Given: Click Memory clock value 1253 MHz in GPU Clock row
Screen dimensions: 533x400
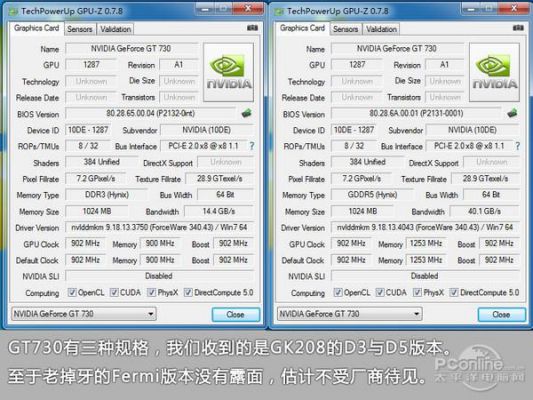Looking at the screenshot, I should 426,243.
